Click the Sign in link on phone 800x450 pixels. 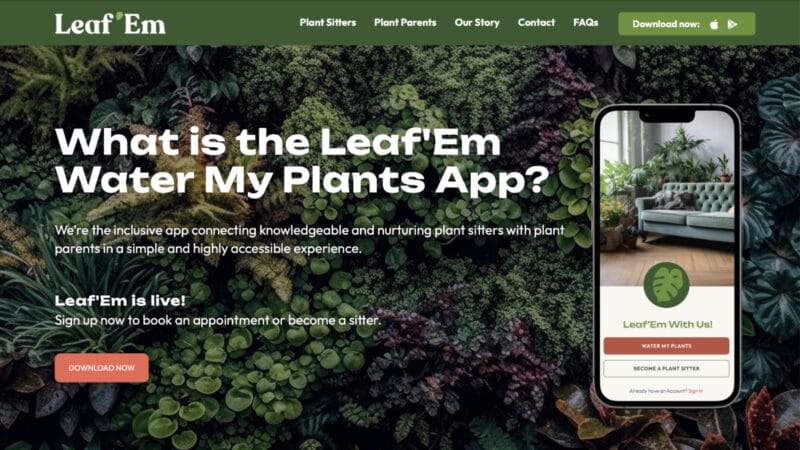(x=695, y=391)
